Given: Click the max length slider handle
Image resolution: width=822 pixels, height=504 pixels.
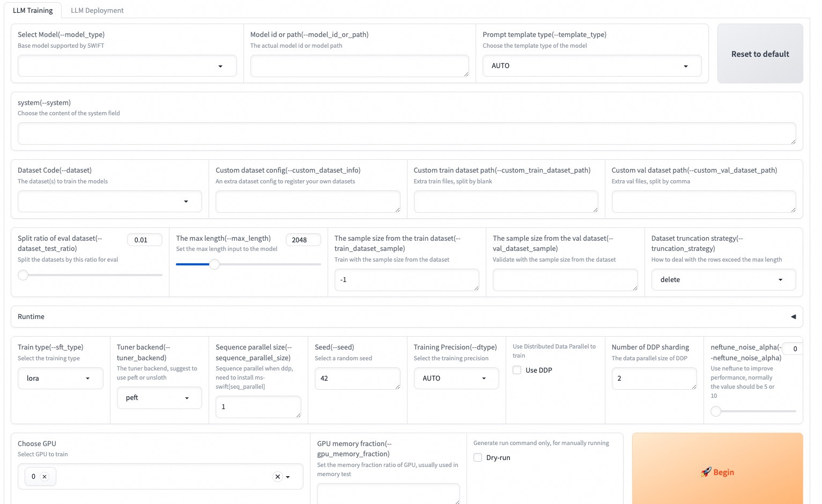Looking at the screenshot, I should pos(214,264).
